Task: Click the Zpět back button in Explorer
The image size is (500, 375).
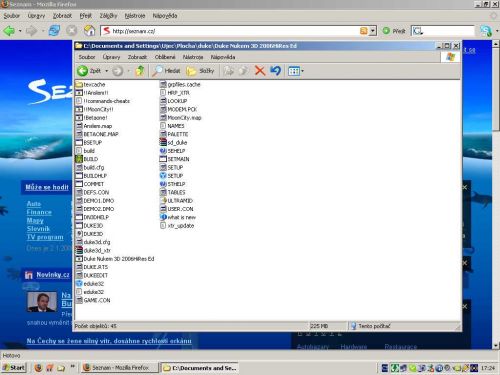Action: (x=89, y=71)
